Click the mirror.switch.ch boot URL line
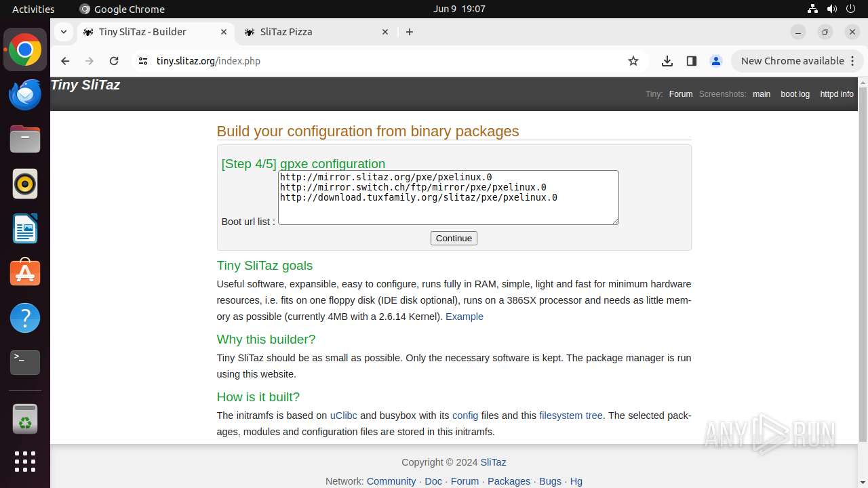 413,187
